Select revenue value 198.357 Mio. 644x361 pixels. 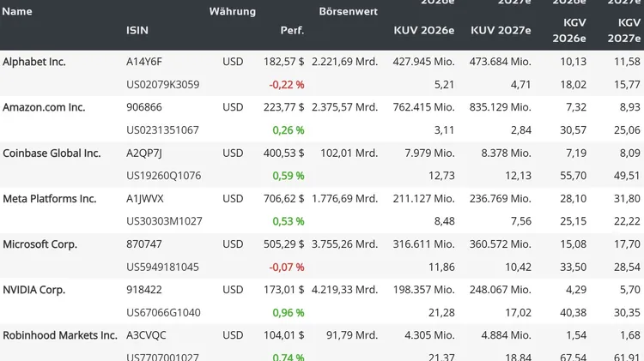coord(423,290)
